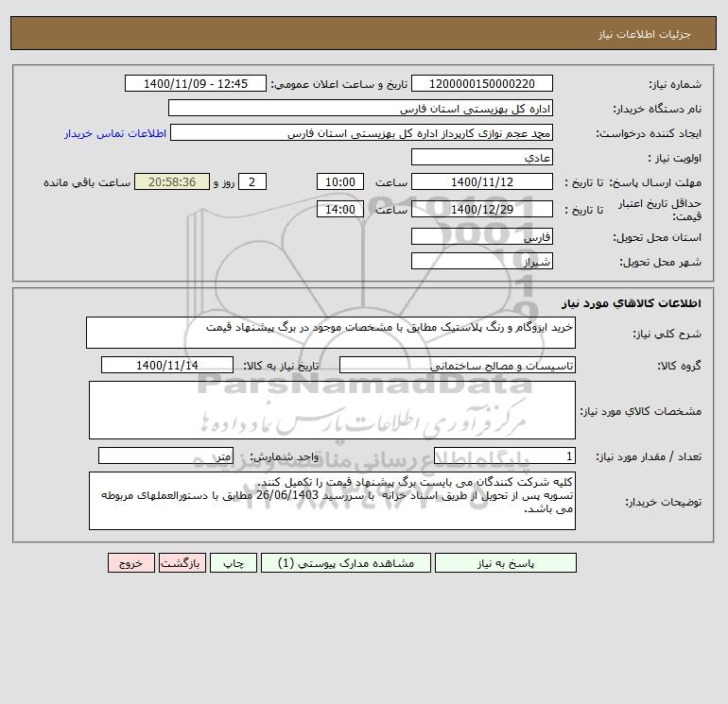Click the مهلت ارسال پاسخ label

coord(654,182)
